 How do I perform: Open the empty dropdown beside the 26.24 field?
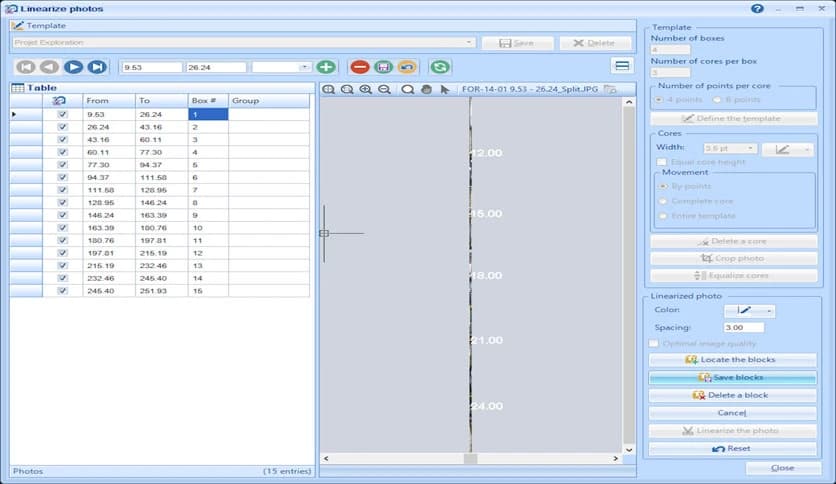point(304,67)
